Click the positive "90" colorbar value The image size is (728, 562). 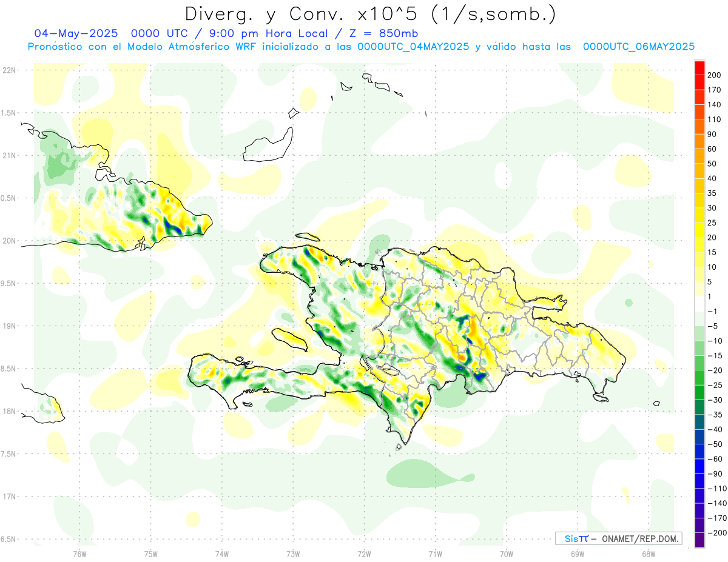pos(712,134)
